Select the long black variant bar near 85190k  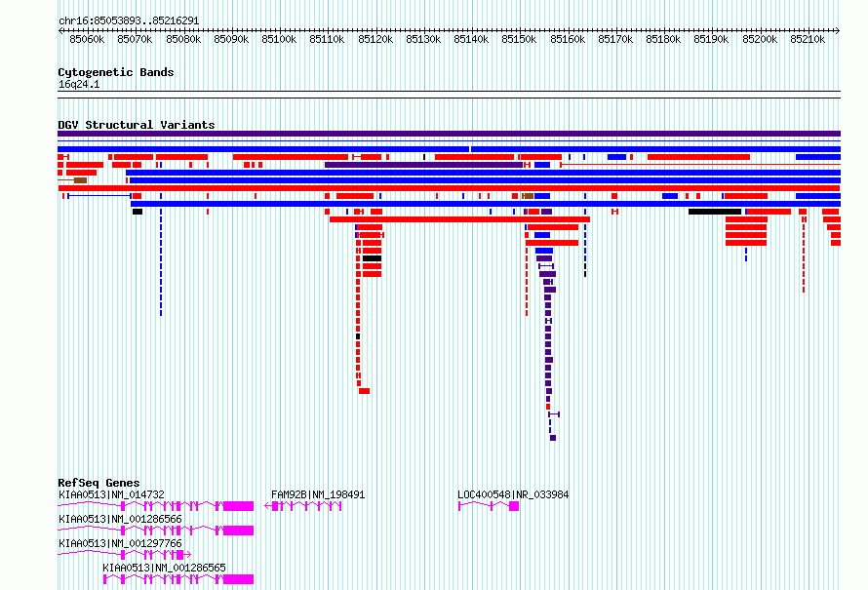pyautogui.click(x=715, y=212)
